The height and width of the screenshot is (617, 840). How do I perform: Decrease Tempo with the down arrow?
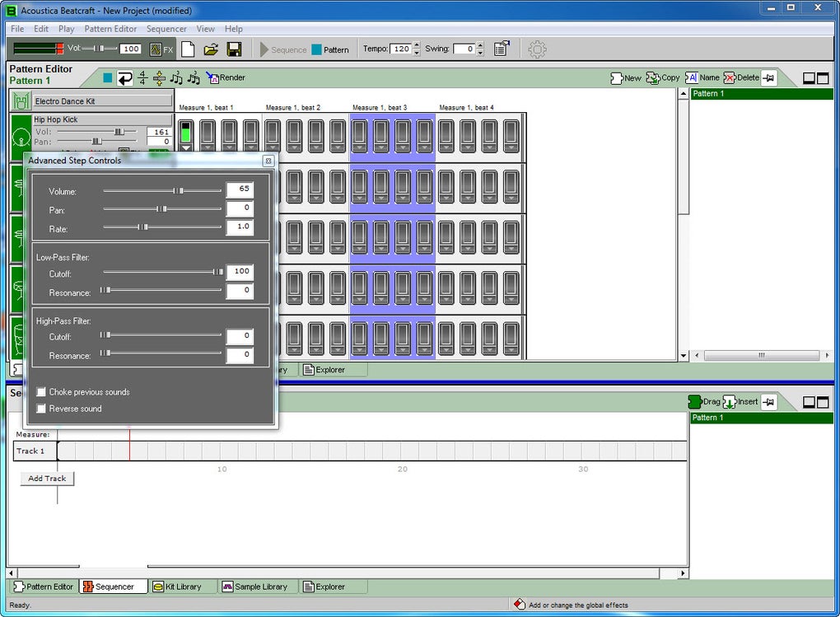(417, 53)
